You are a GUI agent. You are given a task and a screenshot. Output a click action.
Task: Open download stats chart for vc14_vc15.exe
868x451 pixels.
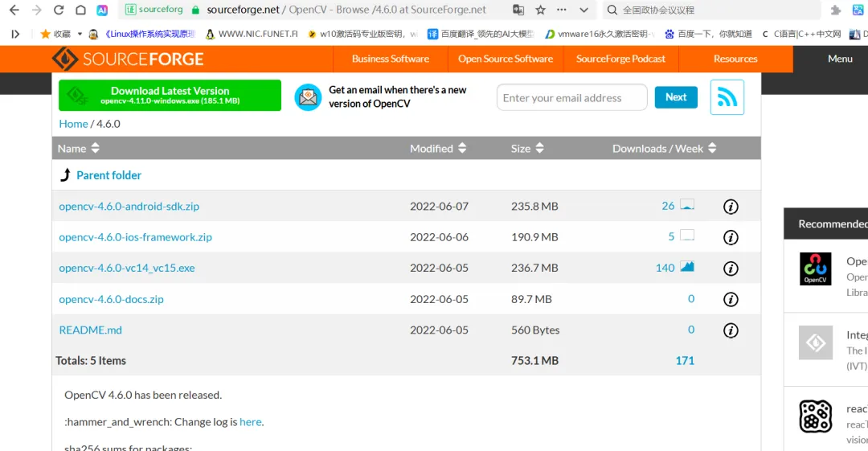coord(687,266)
